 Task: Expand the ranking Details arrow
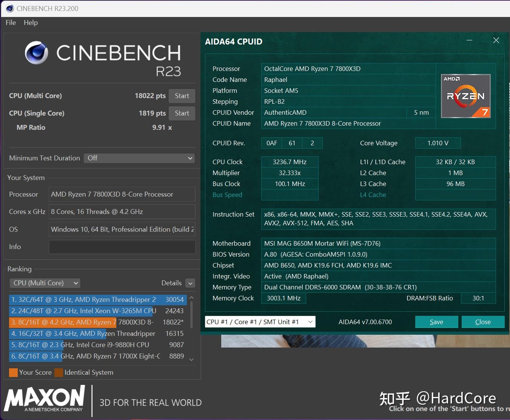(x=191, y=283)
